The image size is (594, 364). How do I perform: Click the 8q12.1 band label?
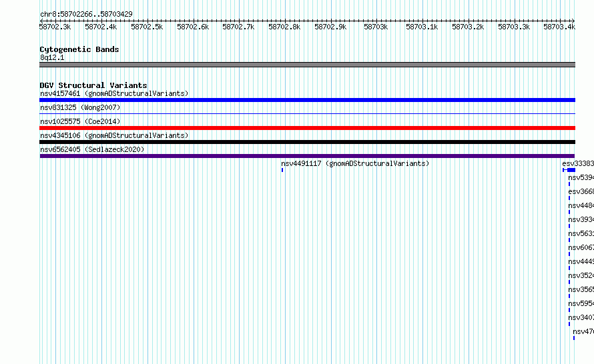point(52,57)
